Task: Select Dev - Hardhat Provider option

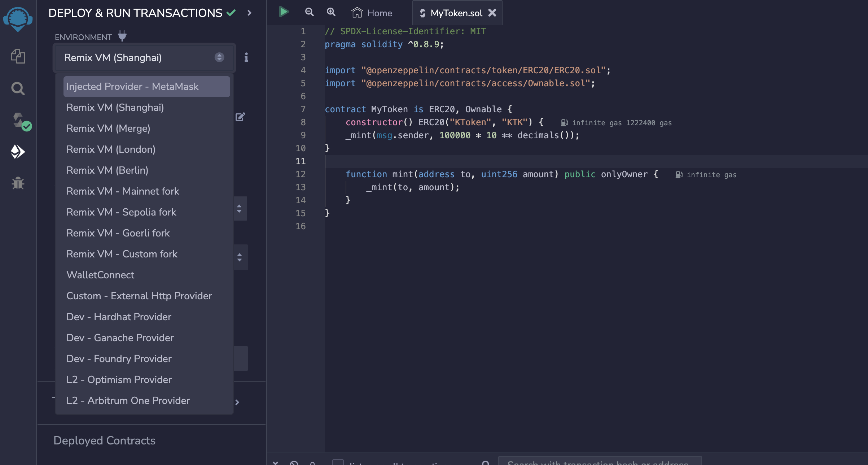Action: point(119,317)
